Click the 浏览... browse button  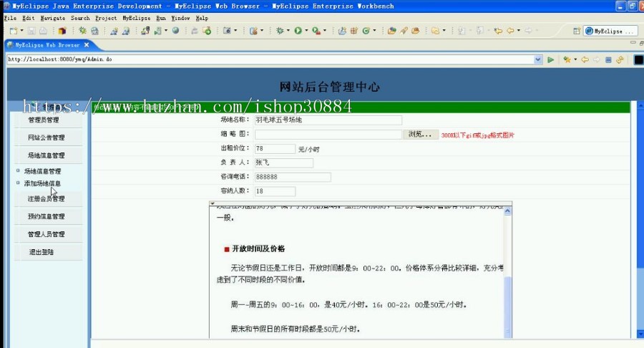[420, 135]
